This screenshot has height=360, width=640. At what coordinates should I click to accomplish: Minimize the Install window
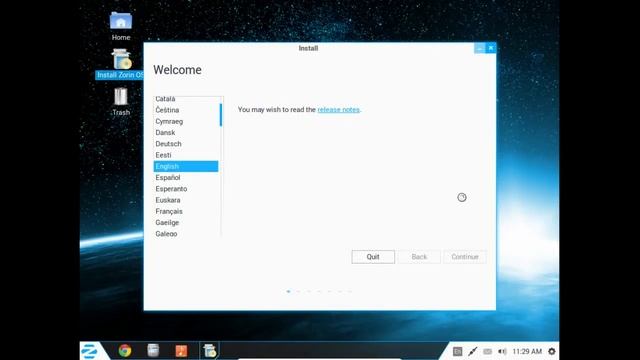[x=480, y=48]
